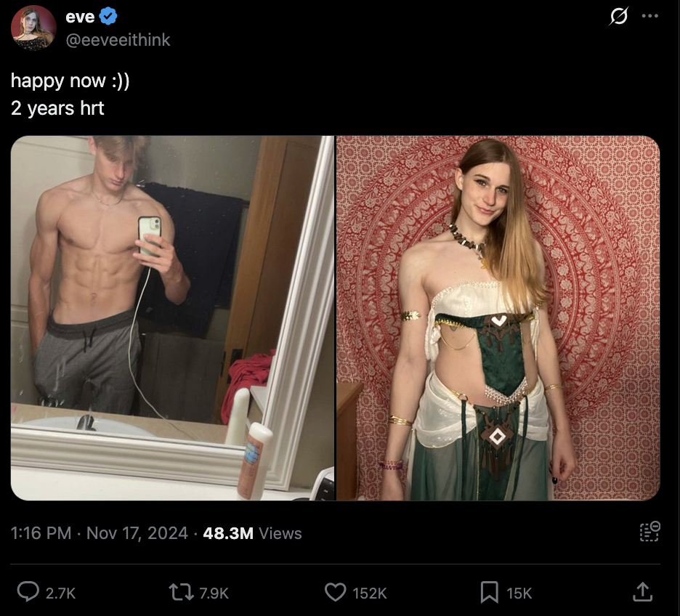This screenshot has height=616, width=680.
Task: Open the left mirror selfie photo
Action: point(173,318)
